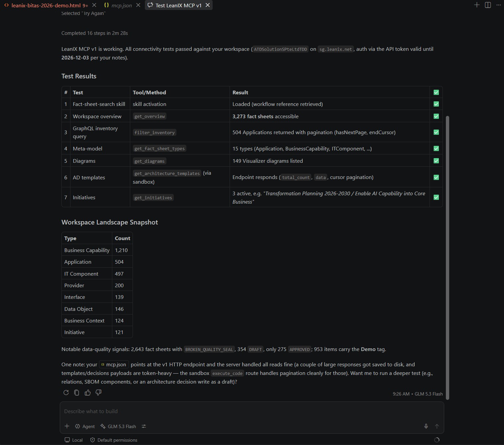The width and height of the screenshot is (504, 445).
Task: Open the more actions ellipsis menu
Action: point(498,5)
